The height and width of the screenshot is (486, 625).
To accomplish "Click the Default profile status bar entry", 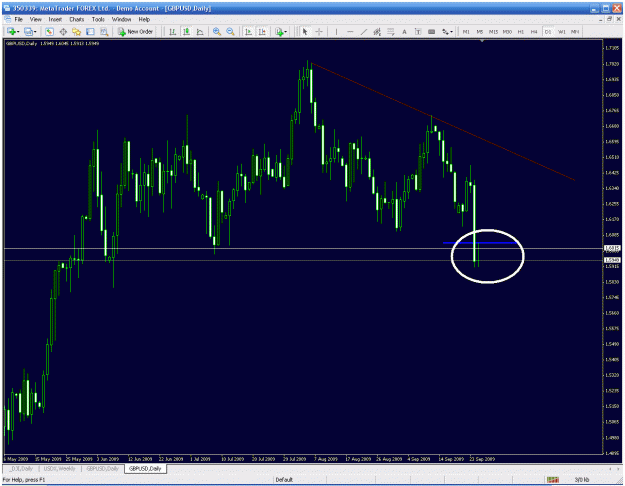I will 284,480.
